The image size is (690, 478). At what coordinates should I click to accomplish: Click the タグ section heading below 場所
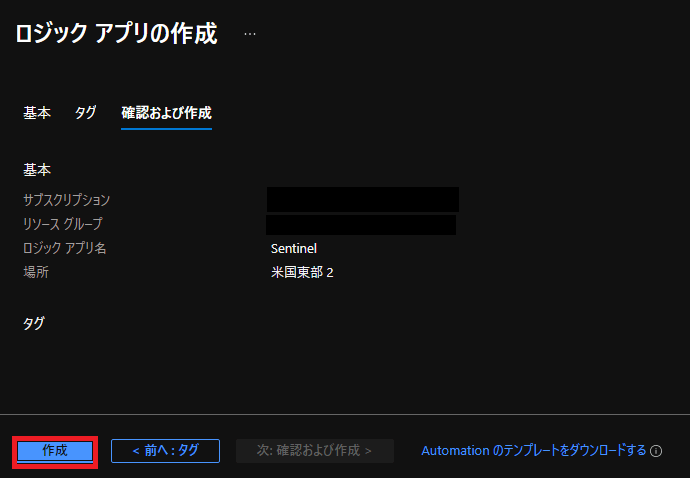[x=34, y=323]
